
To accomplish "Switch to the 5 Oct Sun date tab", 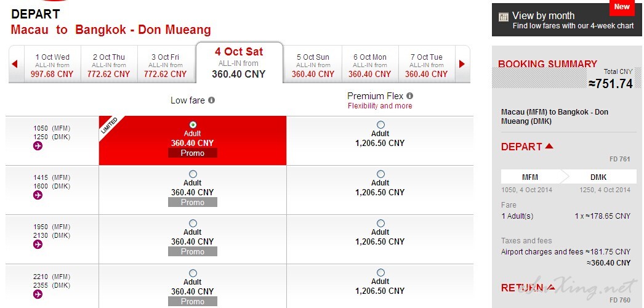I will [x=313, y=65].
